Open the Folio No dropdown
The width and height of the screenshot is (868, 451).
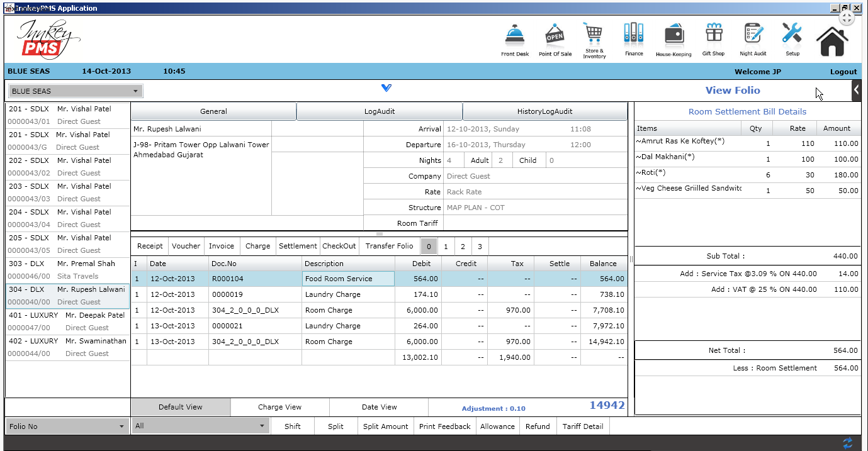click(120, 426)
